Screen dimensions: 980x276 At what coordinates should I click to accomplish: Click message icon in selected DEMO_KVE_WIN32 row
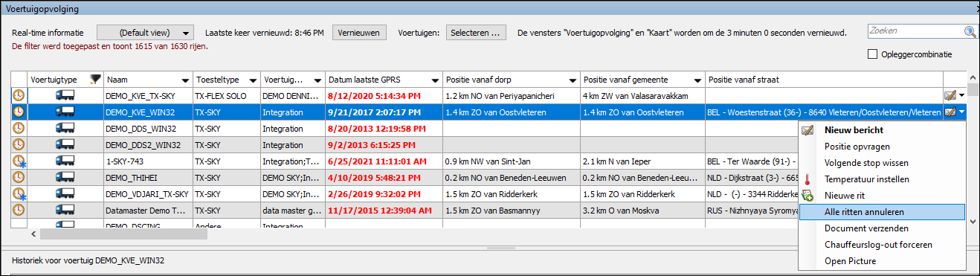point(950,112)
